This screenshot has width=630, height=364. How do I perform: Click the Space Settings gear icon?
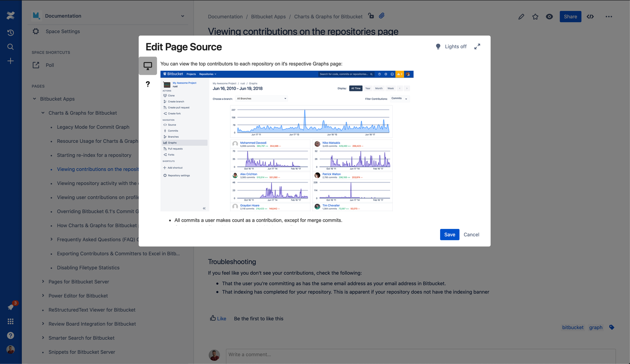click(x=36, y=31)
